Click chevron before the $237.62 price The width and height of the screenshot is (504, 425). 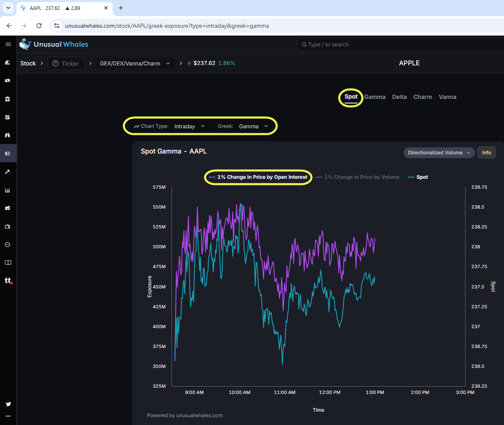pos(181,63)
